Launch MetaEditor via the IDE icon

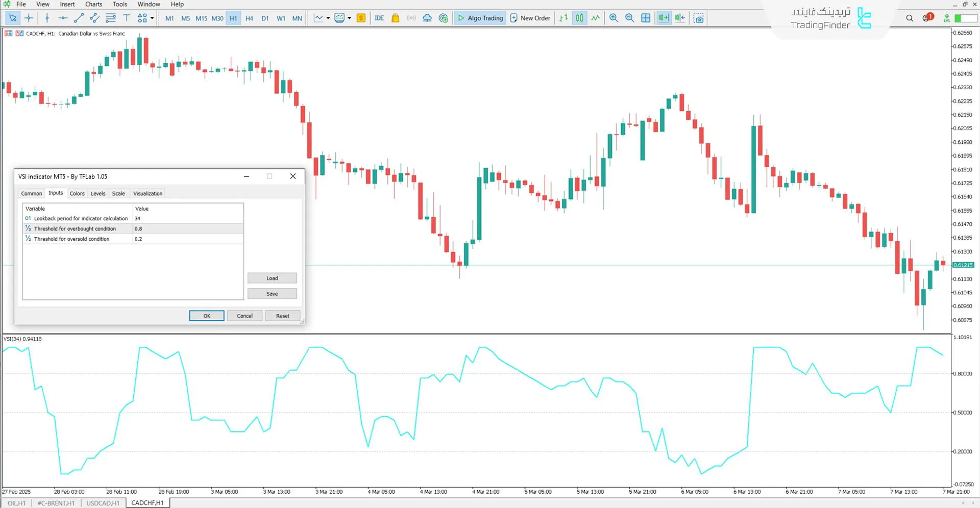pos(379,18)
